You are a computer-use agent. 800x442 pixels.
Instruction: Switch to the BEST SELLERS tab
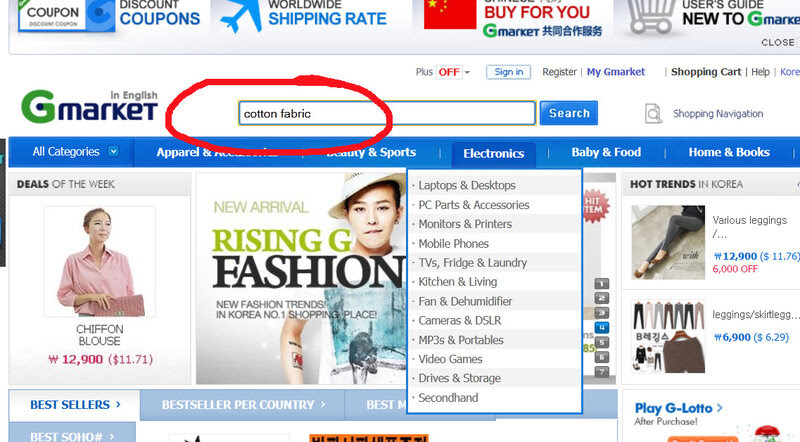tap(74, 405)
